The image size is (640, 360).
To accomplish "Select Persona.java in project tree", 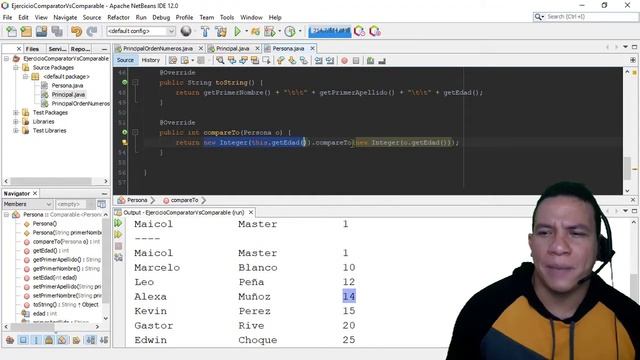I will [x=67, y=86].
